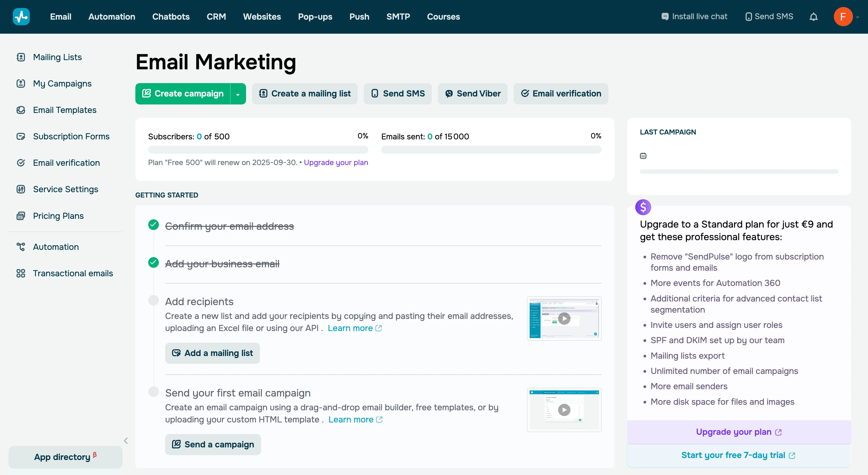
Task: Collapse the sidebar with the chevron
Action: click(126, 441)
